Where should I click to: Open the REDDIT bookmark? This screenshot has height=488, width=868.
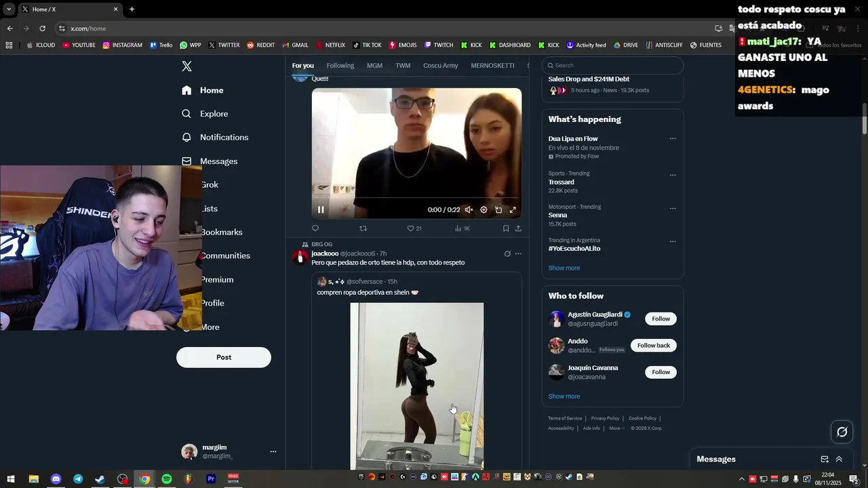click(x=260, y=45)
